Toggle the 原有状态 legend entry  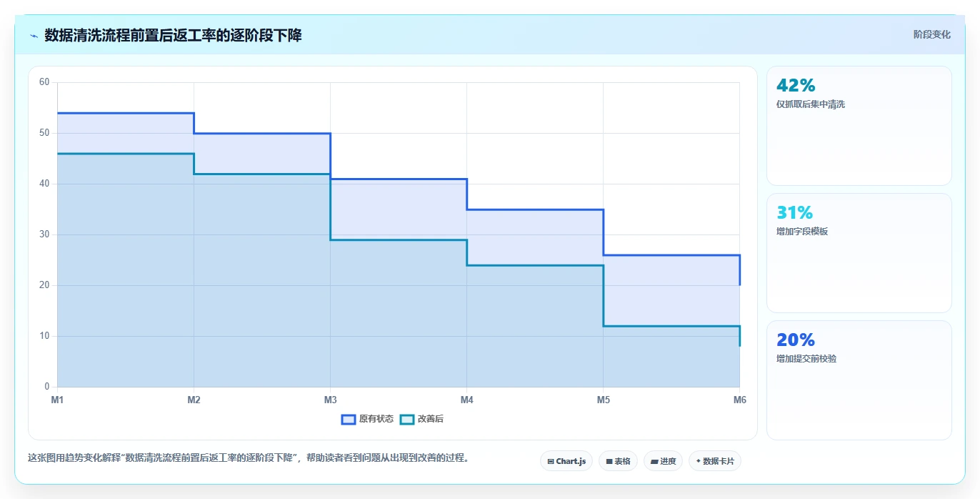[367, 419]
